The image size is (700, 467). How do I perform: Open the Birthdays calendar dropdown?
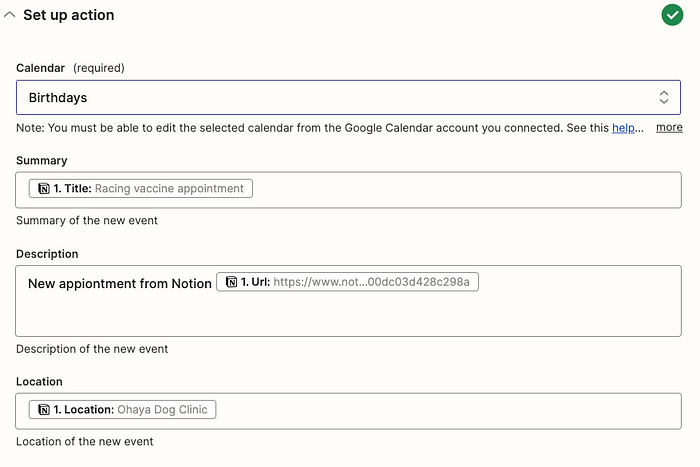click(x=348, y=97)
